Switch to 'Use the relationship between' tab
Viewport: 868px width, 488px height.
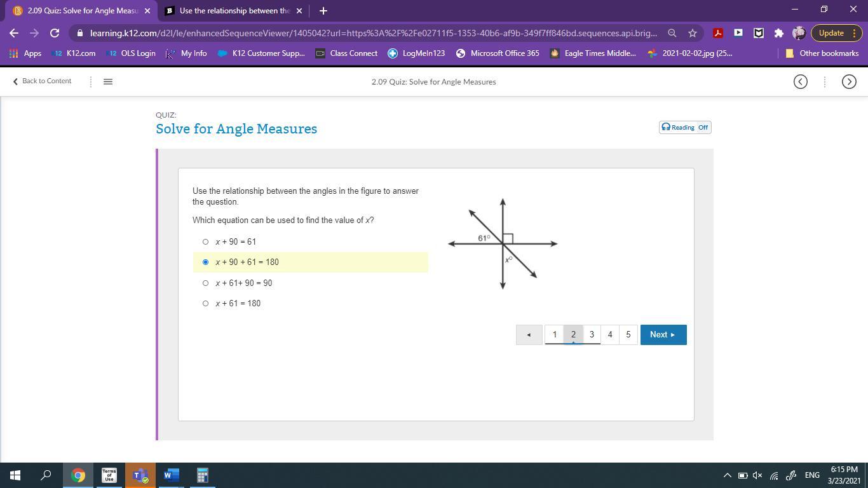pyautogui.click(x=234, y=11)
